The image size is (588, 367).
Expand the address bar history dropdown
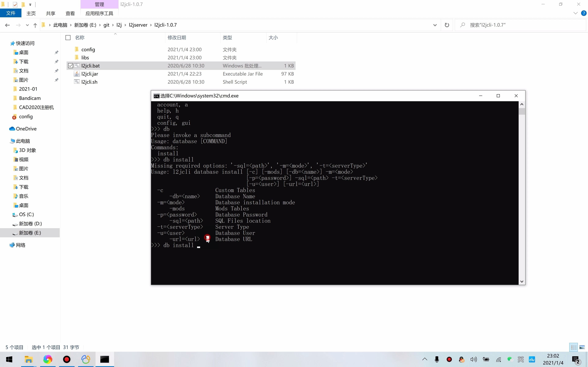[435, 25]
